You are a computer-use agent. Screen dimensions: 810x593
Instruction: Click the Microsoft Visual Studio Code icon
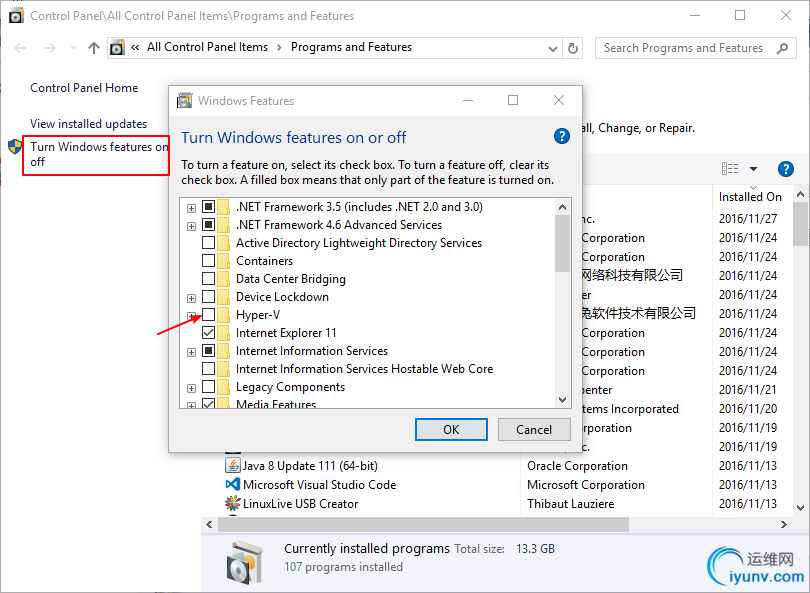point(233,484)
